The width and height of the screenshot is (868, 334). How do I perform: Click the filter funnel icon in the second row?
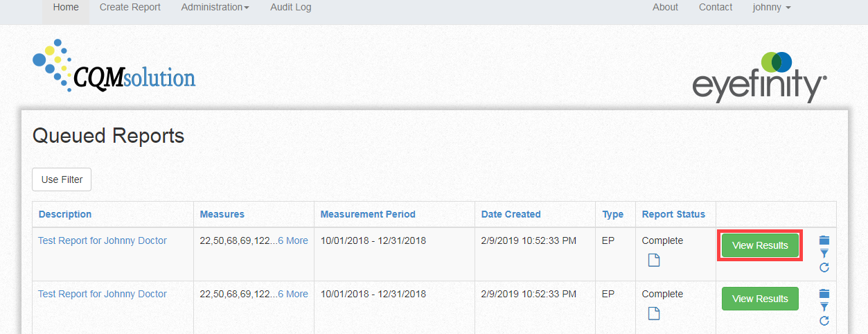pos(824,307)
